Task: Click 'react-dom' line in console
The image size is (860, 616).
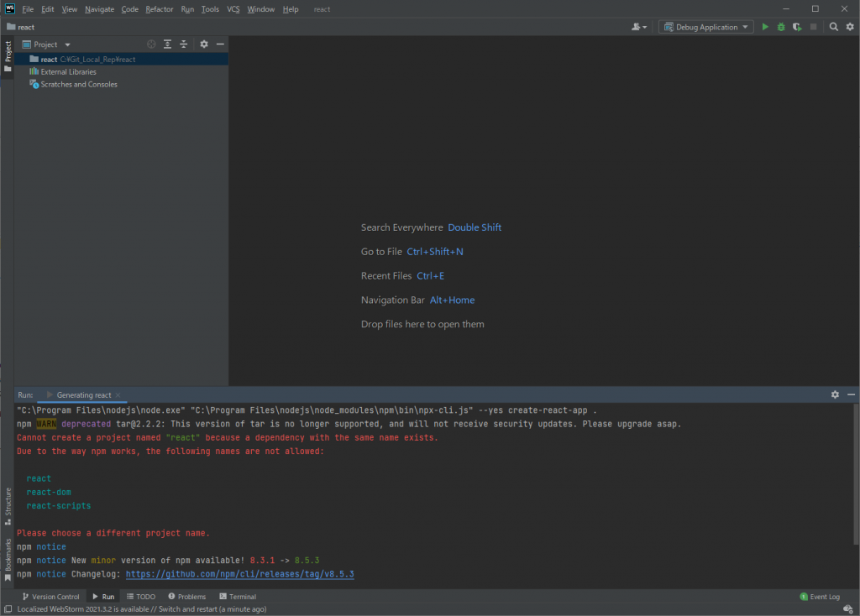Action: click(49, 492)
